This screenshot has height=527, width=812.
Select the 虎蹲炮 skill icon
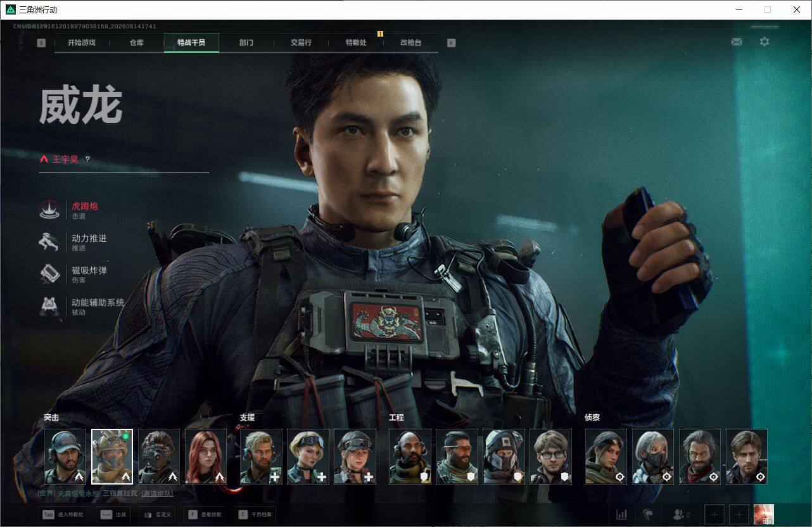tap(49, 210)
